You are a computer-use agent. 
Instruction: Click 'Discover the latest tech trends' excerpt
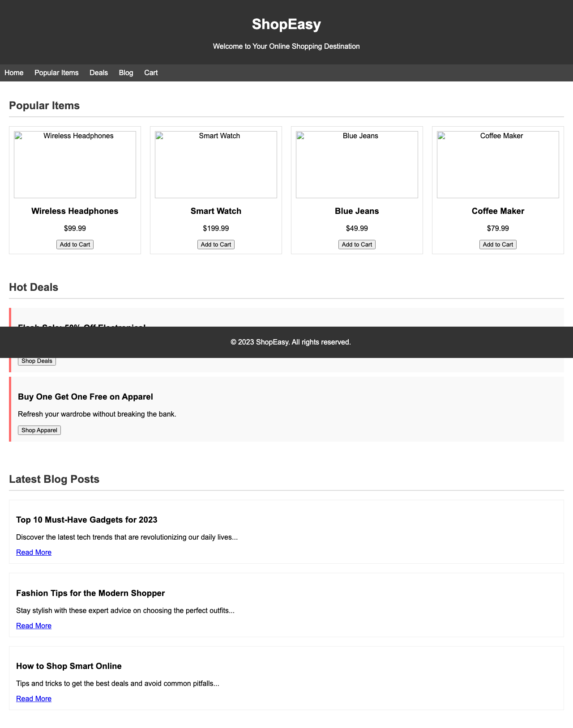pos(127,537)
